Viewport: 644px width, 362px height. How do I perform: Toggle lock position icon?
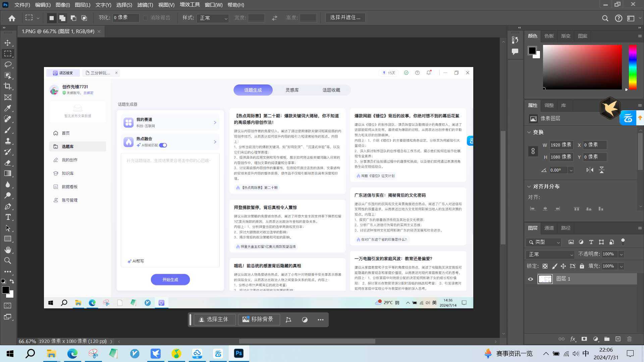tap(563, 266)
